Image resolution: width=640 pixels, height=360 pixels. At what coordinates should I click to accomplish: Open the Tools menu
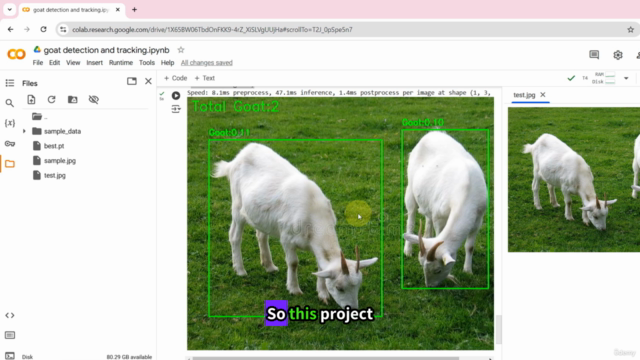point(147,62)
